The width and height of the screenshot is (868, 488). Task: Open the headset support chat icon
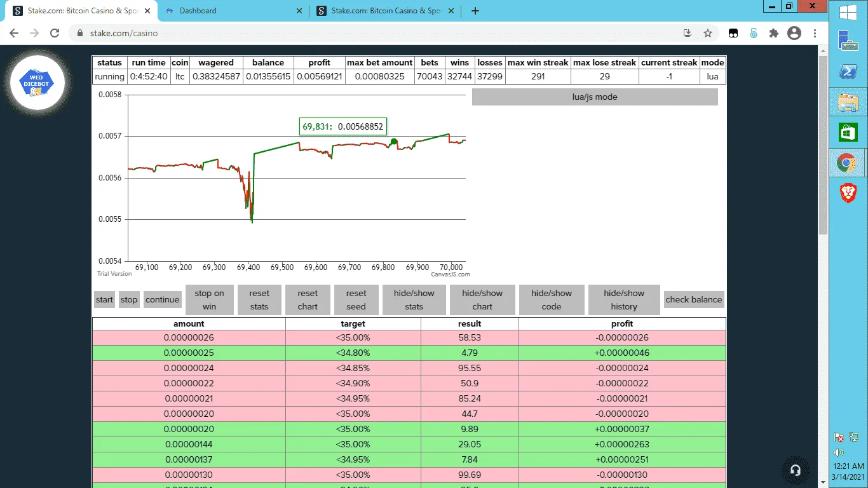795,470
